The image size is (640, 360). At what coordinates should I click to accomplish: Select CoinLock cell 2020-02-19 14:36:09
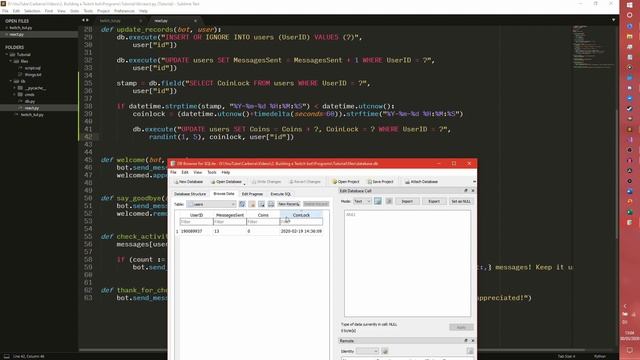pos(301,231)
